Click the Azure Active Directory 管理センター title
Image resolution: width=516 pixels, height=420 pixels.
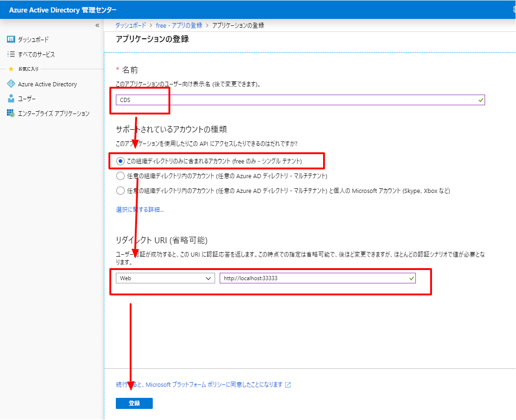coord(63,10)
